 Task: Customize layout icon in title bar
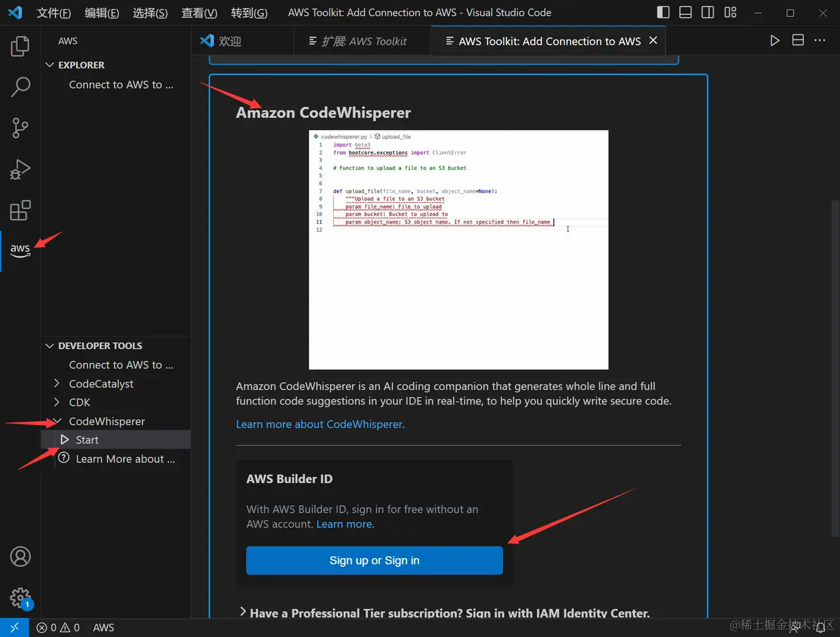730,12
